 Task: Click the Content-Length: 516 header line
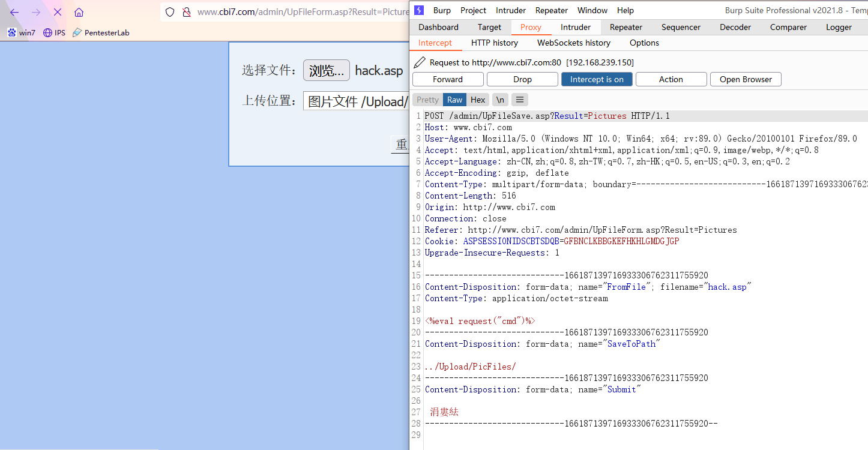coord(470,196)
